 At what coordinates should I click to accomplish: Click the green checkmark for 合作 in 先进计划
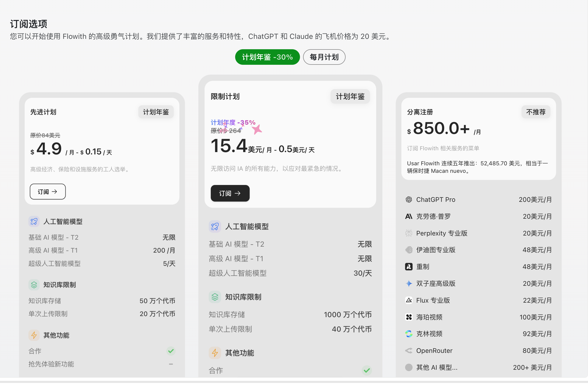coord(171,351)
